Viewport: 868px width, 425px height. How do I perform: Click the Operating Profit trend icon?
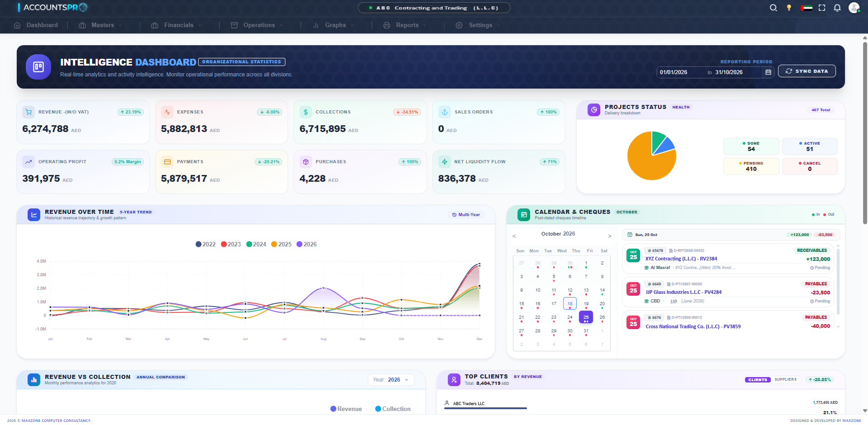coord(28,162)
